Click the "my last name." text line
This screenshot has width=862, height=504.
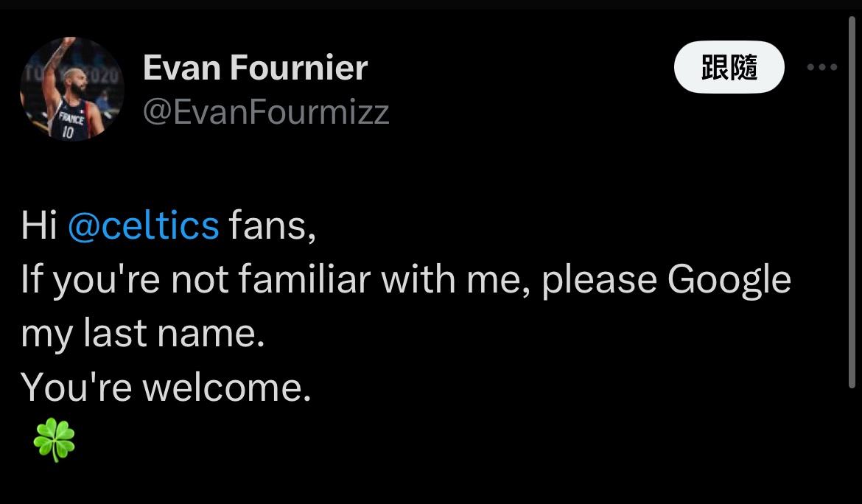pos(142,334)
